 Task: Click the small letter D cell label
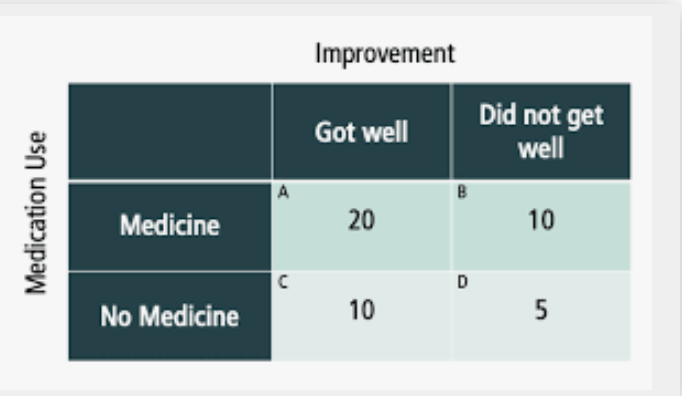coord(462,282)
